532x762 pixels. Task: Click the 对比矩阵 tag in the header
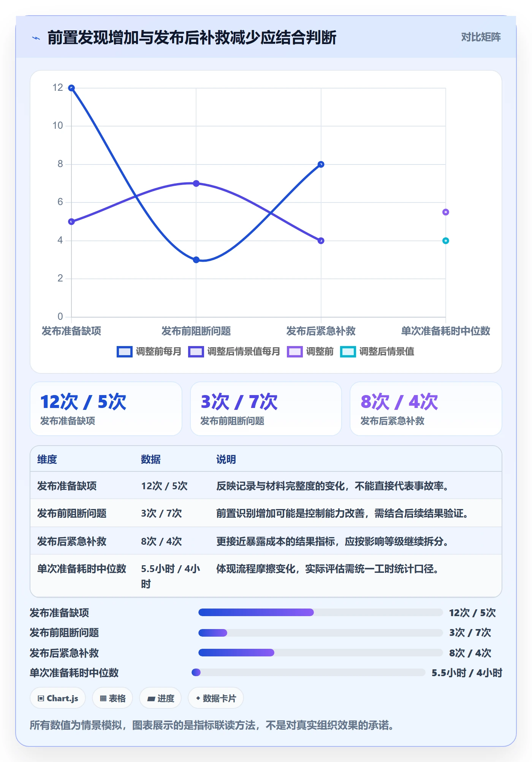[481, 37]
